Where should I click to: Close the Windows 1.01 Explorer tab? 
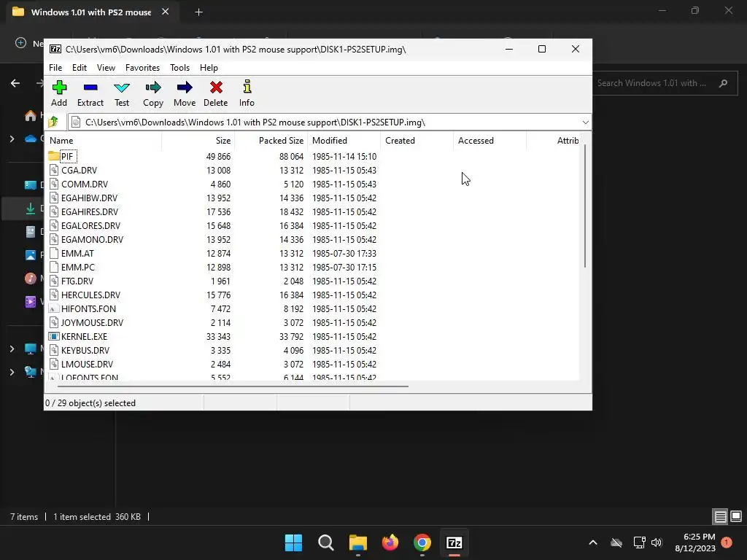pyautogui.click(x=166, y=12)
